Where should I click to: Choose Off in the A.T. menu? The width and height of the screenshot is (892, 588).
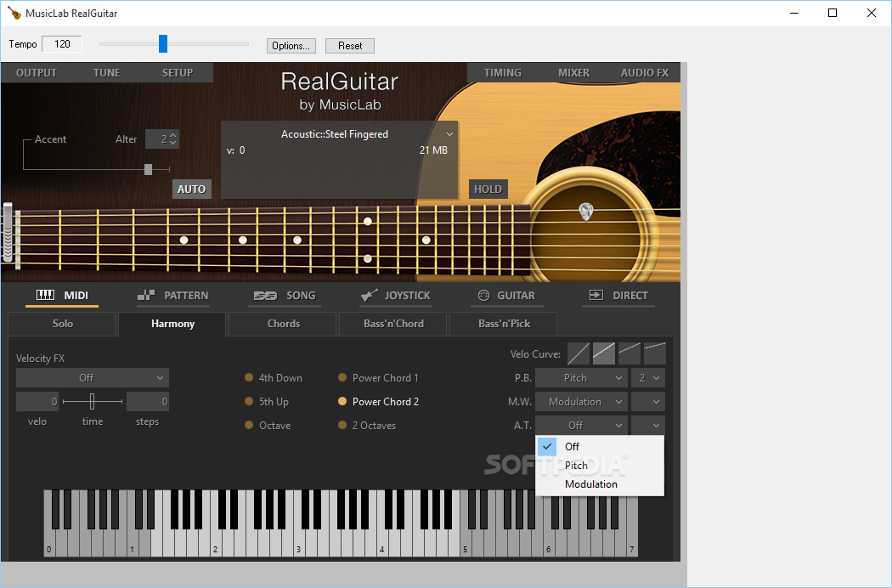[x=600, y=446]
